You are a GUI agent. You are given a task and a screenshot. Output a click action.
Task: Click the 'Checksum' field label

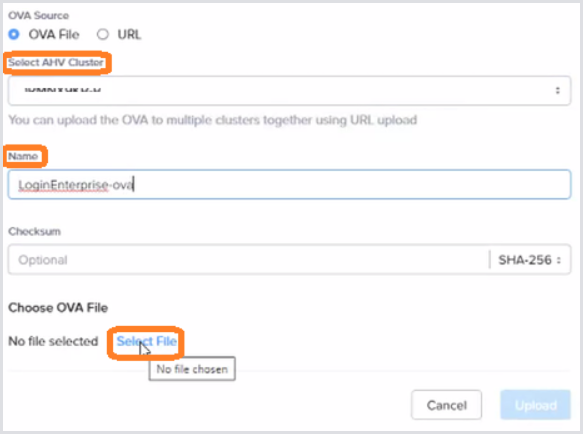pos(34,232)
